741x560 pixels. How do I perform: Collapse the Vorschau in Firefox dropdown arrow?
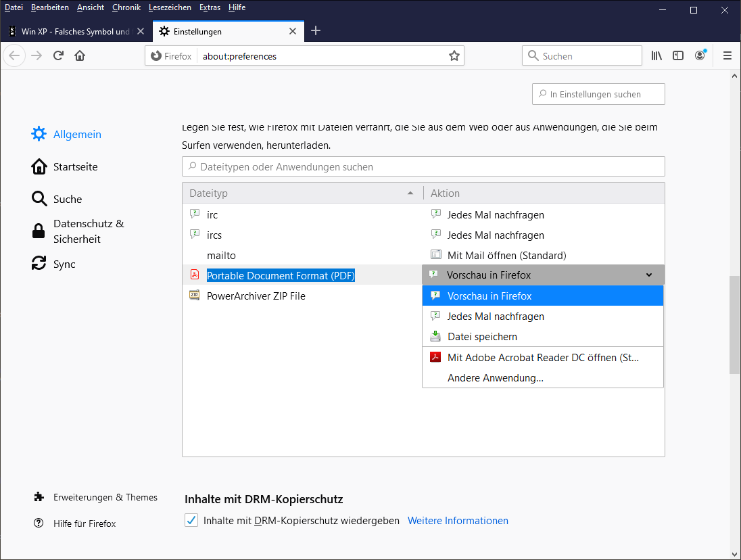[x=649, y=275]
